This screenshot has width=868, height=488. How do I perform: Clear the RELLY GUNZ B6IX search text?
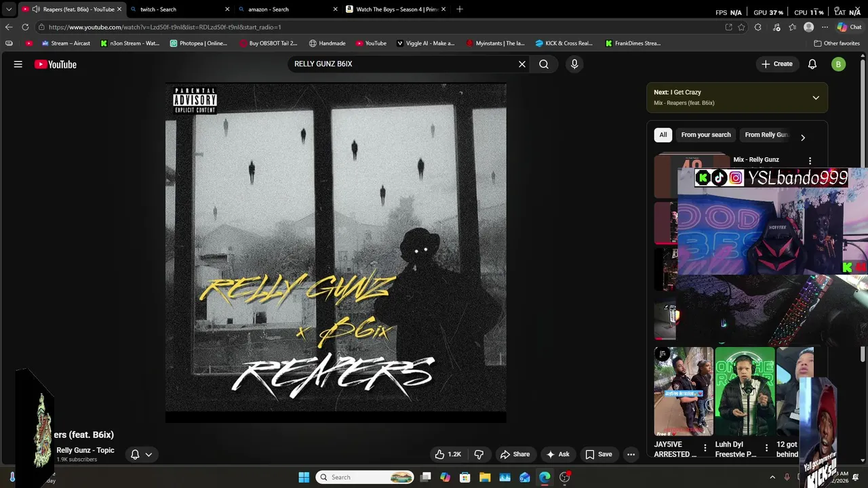click(x=522, y=64)
